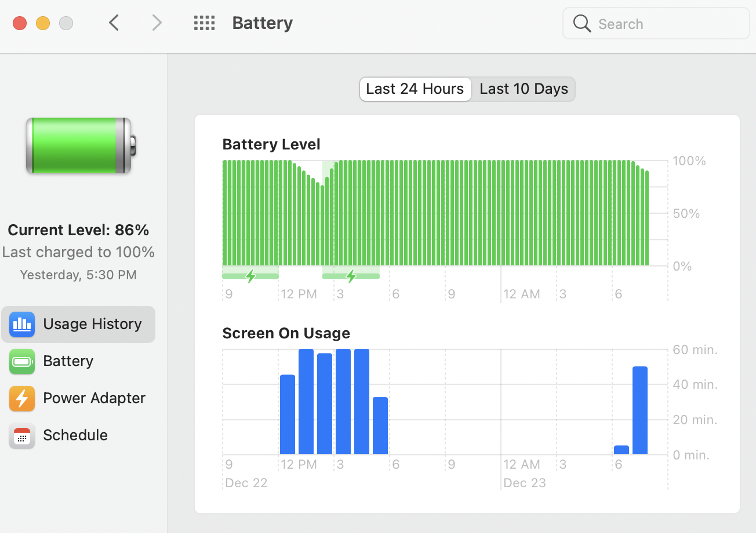Click the forward chevron arrow
Image resolution: width=756 pixels, height=533 pixels.
(x=157, y=23)
